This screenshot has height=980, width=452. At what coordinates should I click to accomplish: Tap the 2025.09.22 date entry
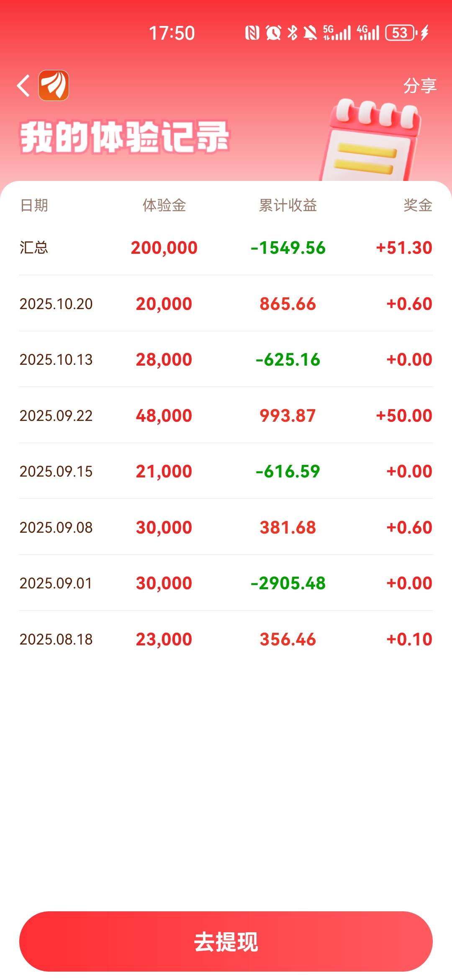(x=56, y=415)
